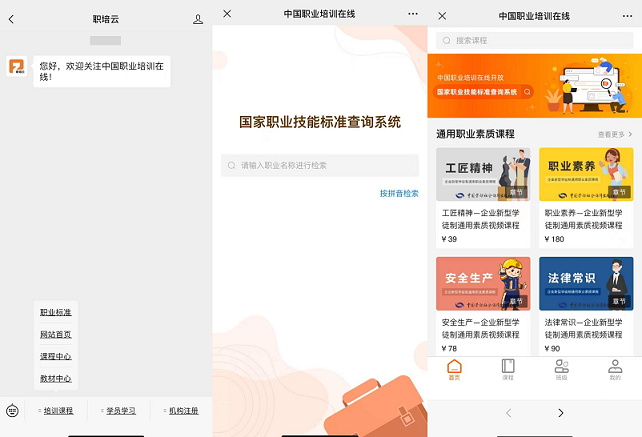Select 课程中心 from the popup menu
Viewport: 642px width, 437px height.
click(56, 356)
